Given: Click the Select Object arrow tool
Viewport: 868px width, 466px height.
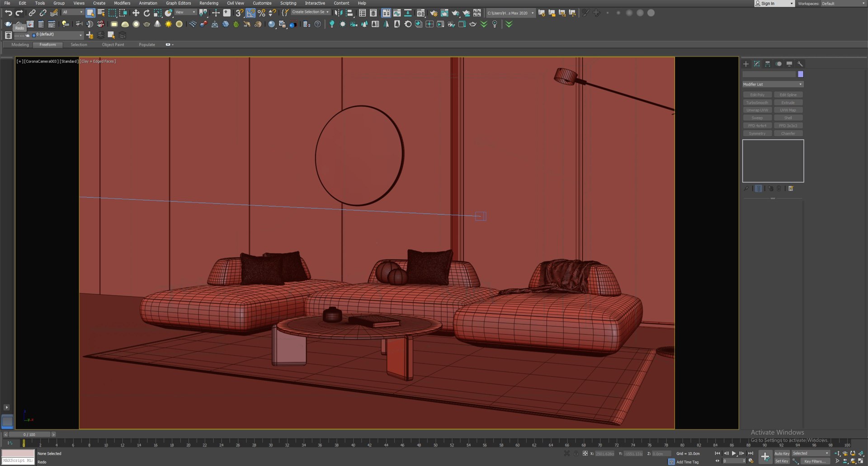Looking at the screenshot, I should coord(90,13).
